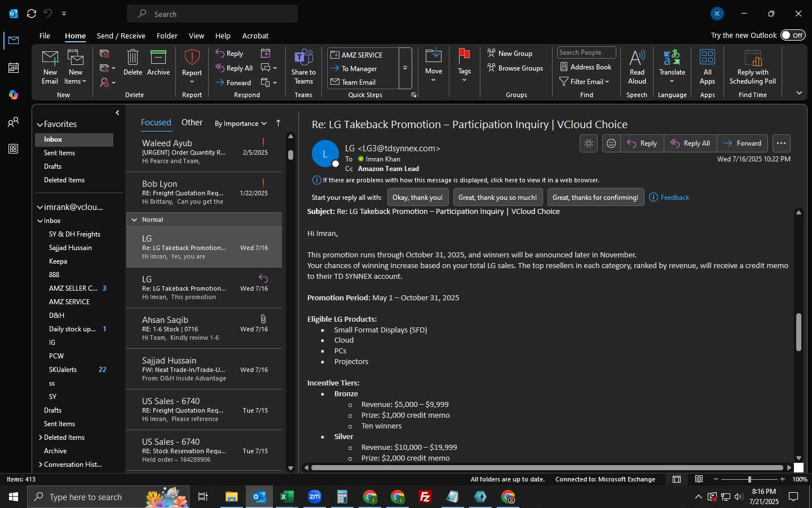Open All Apps icon

707,67
